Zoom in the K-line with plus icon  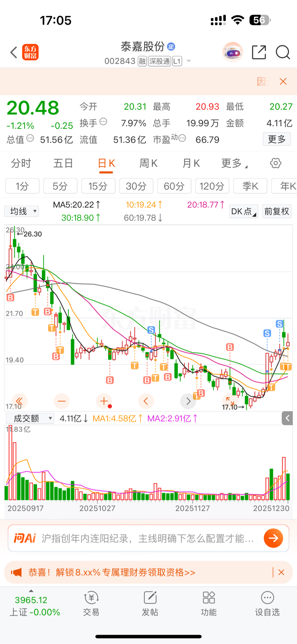(x=104, y=401)
